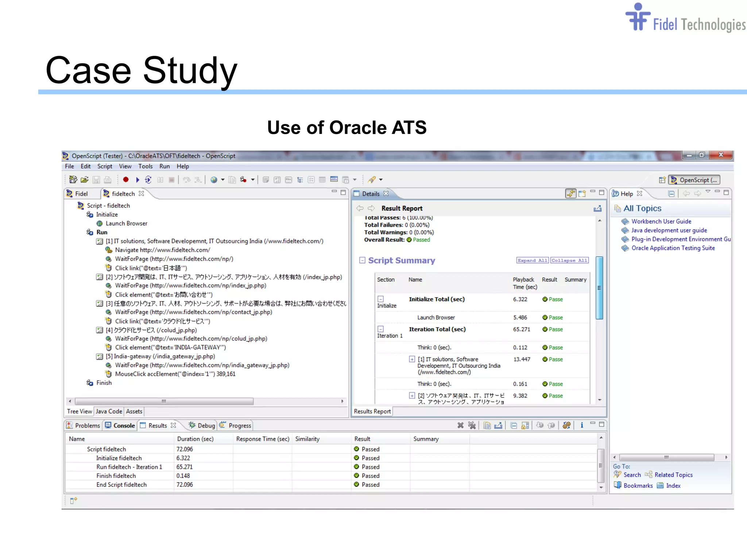Open the Problems tab

pos(84,425)
